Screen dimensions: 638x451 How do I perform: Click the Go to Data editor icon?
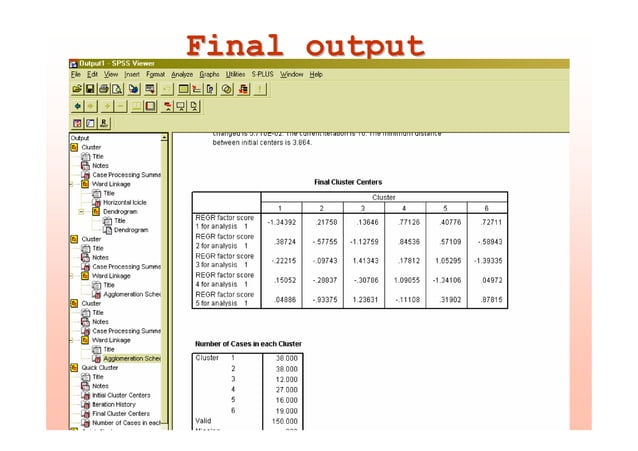click(184, 89)
